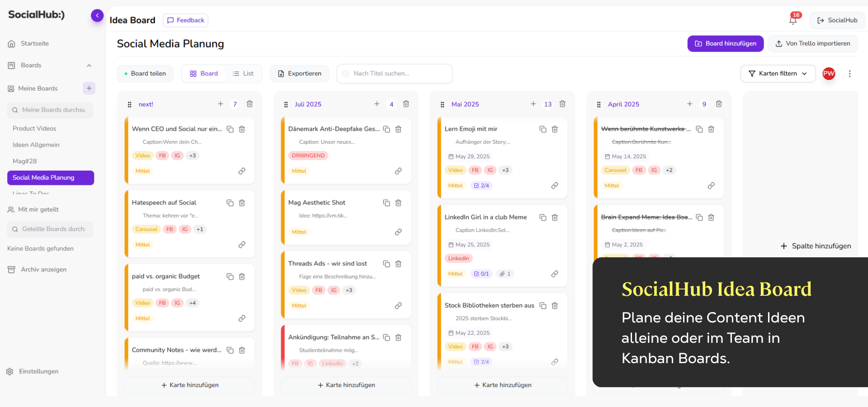
Task: Search cards in Nach Titel suchen field
Action: 395,74
